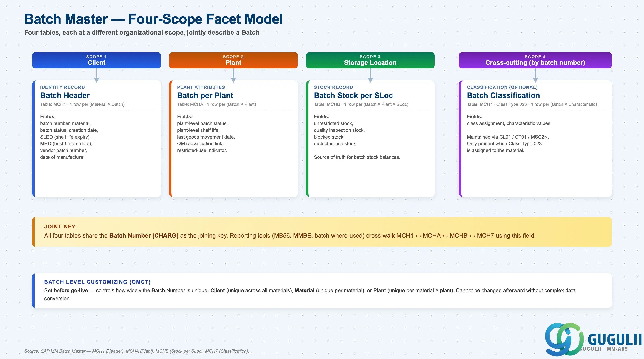Image resolution: width=644 pixels, height=359 pixels.
Task: Click the bold 'Batch Number (CHARG)' text
Action: 144,235
